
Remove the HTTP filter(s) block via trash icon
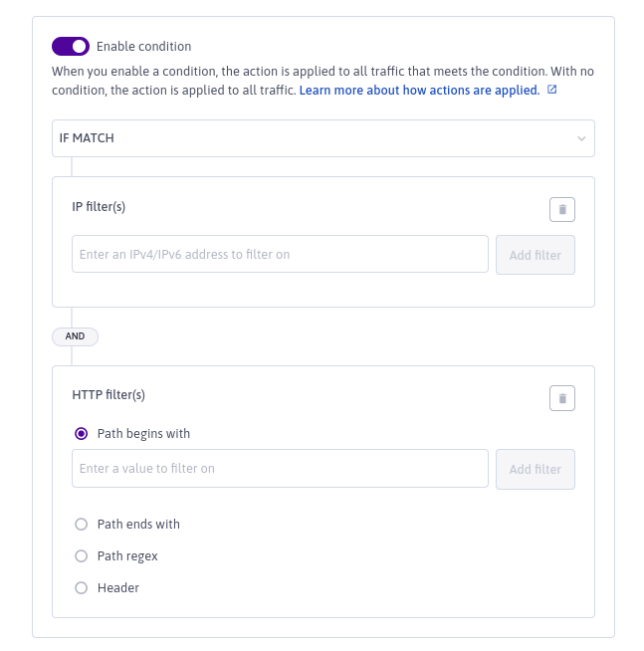[x=562, y=398]
